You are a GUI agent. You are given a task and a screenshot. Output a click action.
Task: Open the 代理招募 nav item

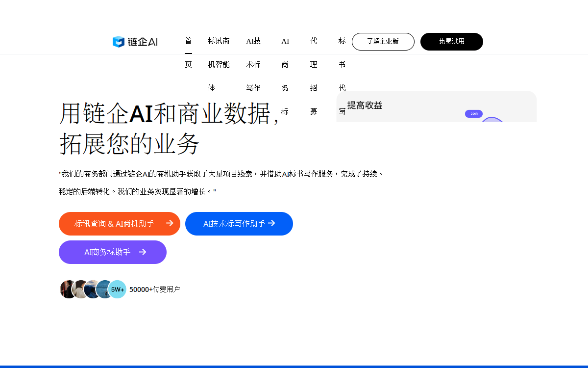[x=314, y=76]
